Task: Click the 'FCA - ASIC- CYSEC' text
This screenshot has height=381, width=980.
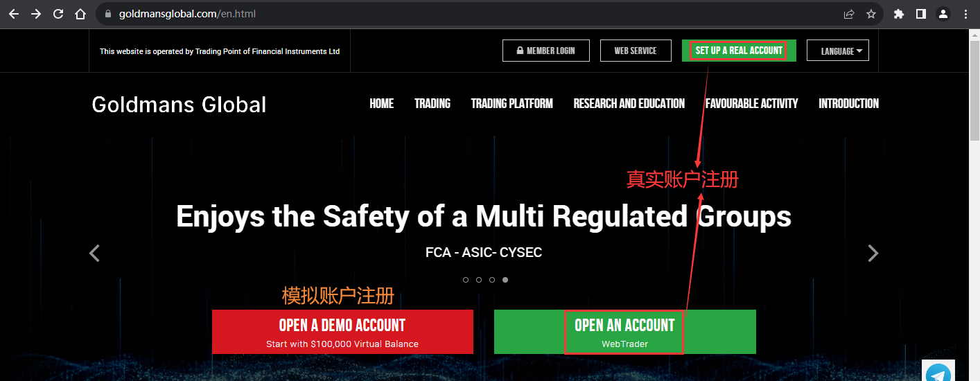Action: click(484, 252)
